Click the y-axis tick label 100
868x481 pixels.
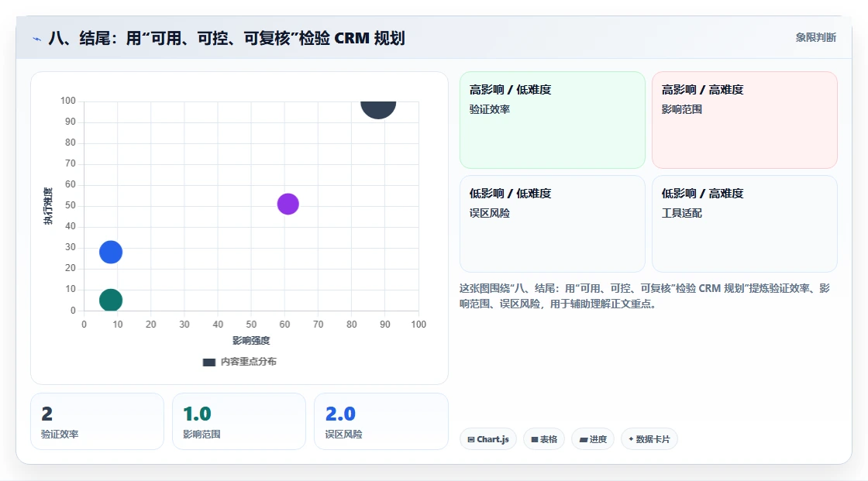[68, 101]
